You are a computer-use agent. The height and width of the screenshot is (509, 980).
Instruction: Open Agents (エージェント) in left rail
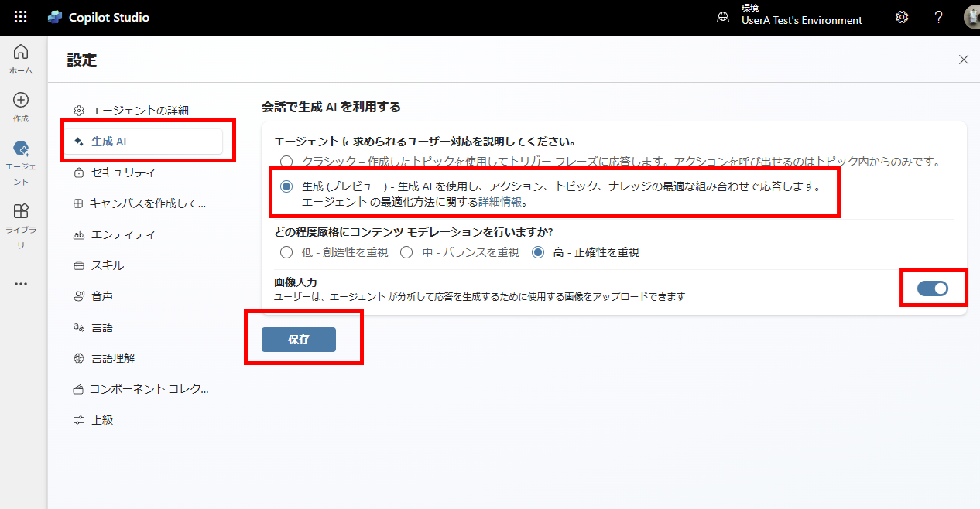coord(21,155)
